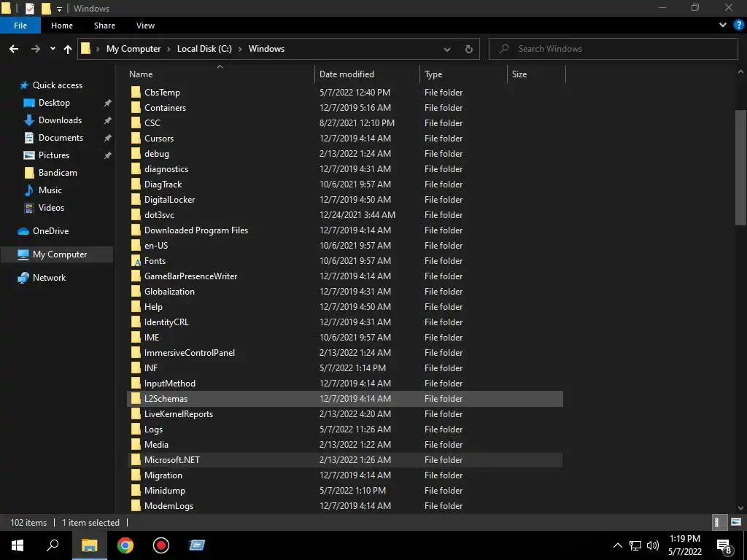Expand the ribbon using the chevron

point(723,25)
